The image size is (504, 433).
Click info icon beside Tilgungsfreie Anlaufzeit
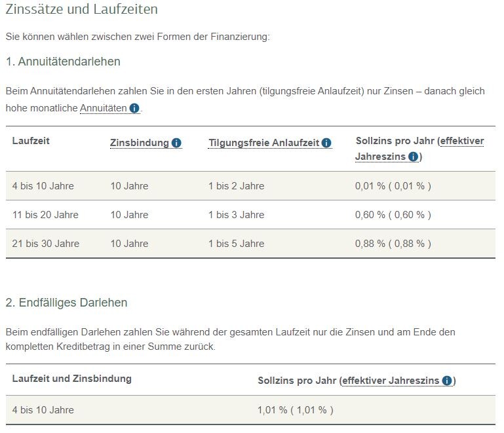tap(326, 143)
